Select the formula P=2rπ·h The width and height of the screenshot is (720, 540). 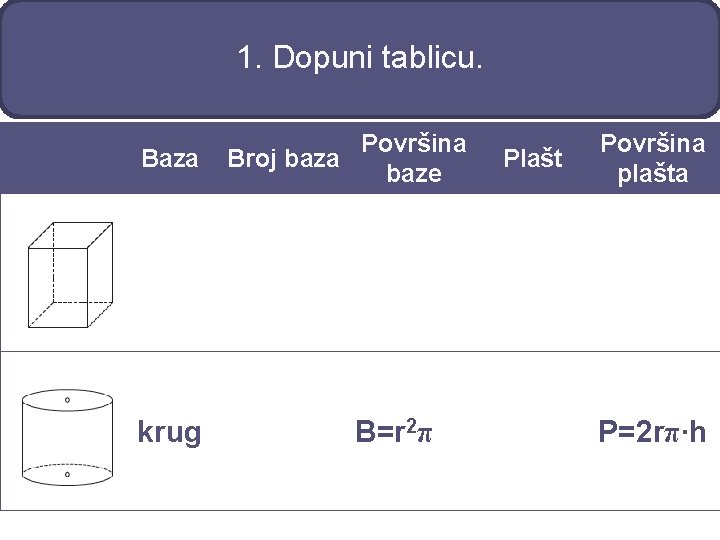pos(652,432)
